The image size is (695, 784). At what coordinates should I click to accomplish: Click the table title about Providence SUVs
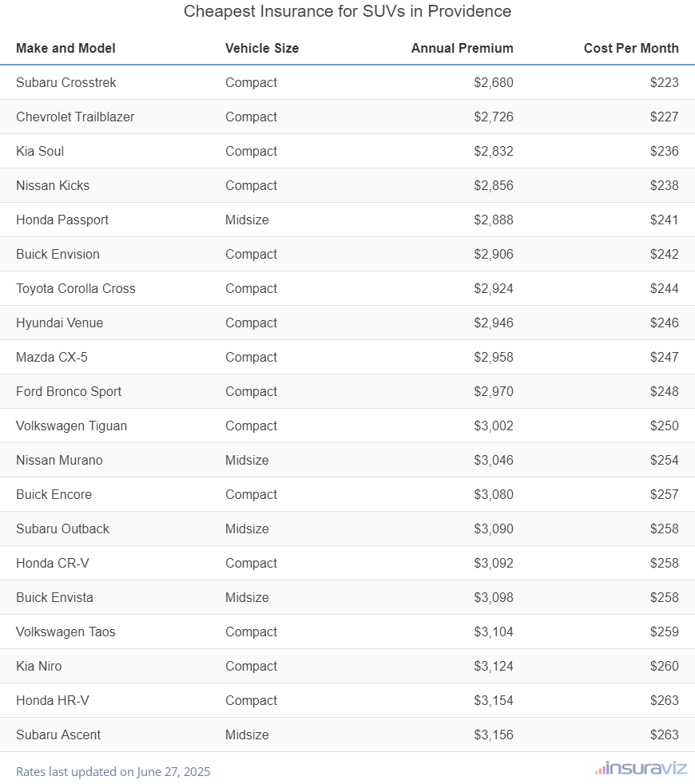coord(347,11)
